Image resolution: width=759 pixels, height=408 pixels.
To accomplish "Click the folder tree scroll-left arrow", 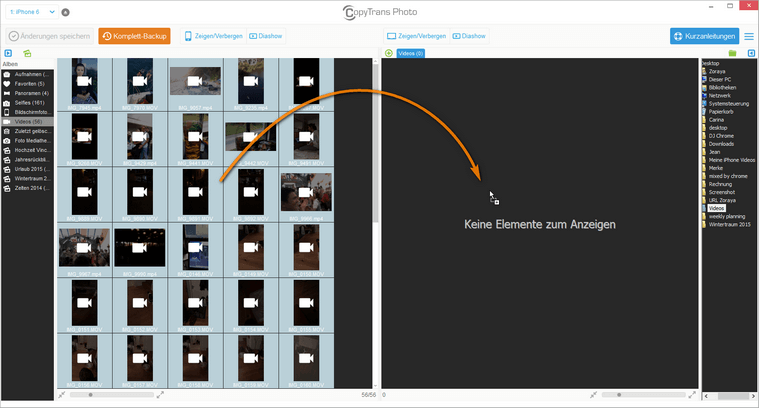I will click(706, 396).
